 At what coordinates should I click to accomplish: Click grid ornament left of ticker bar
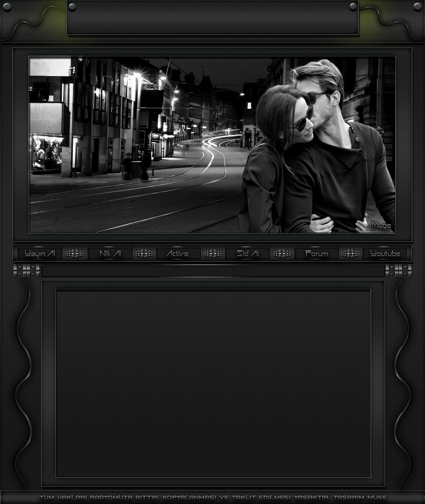coord(27,271)
